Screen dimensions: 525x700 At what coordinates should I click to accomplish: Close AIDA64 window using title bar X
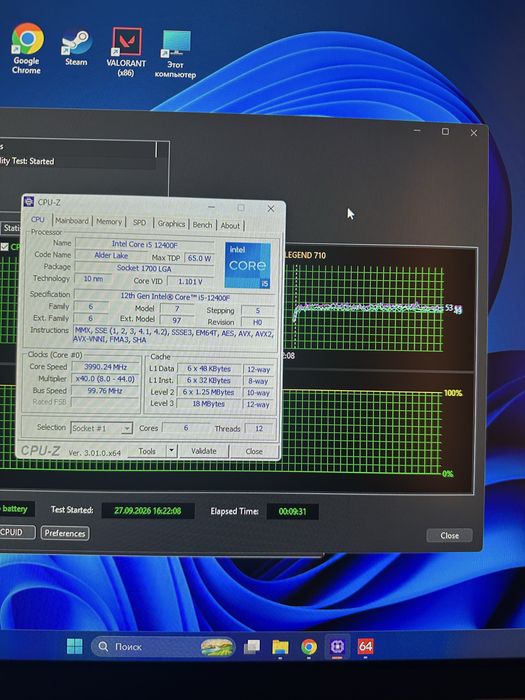(474, 133)
